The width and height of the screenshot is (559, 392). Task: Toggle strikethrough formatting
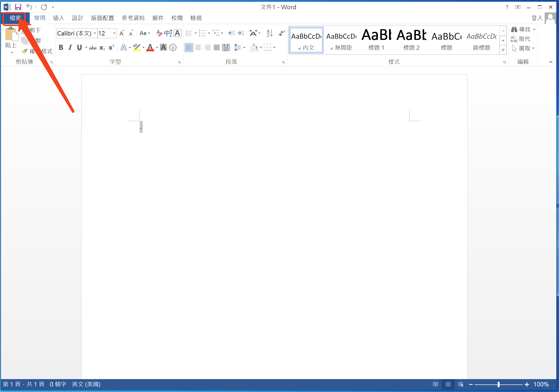[x=93, y=48]
